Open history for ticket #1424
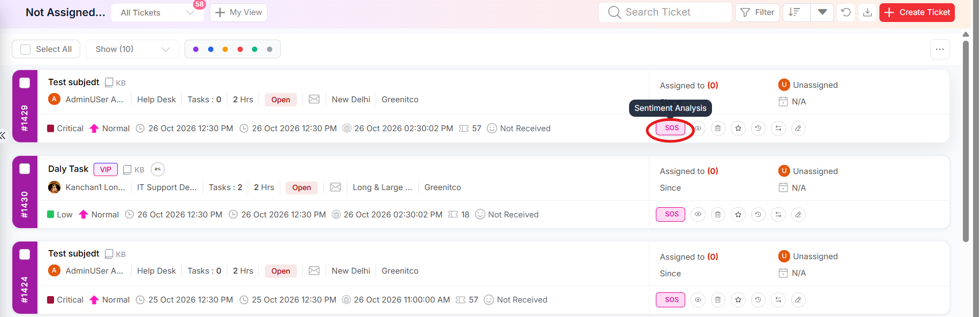 [758, 300]
